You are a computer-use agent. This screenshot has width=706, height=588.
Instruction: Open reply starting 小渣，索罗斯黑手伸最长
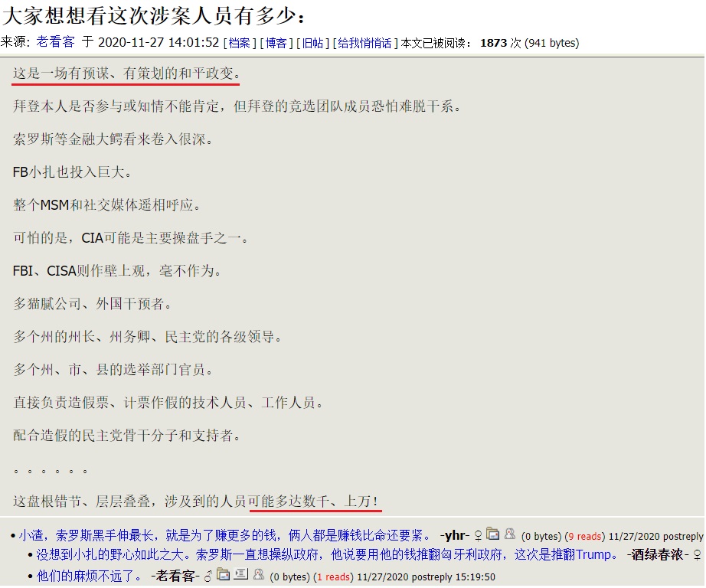(224, 535)
